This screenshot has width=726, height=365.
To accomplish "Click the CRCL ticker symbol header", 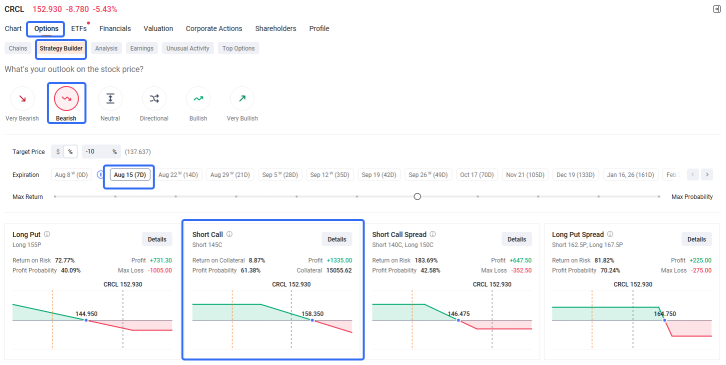I will coord(14,9).
